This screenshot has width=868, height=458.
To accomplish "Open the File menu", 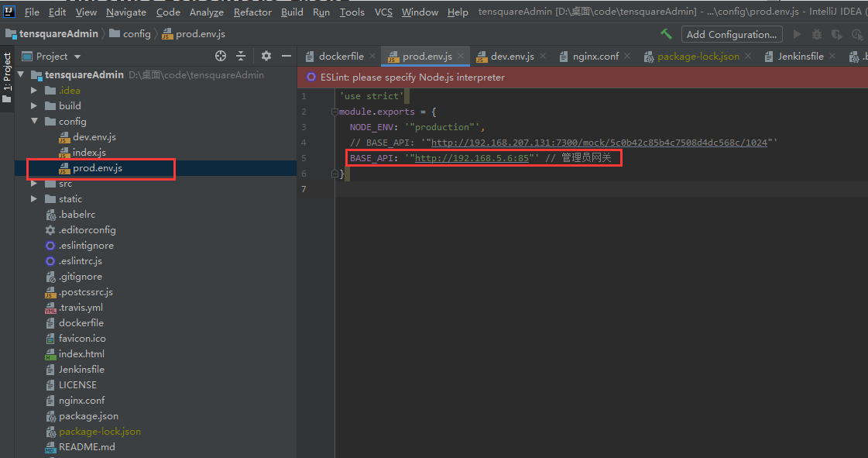I will (x=32, y=12).
